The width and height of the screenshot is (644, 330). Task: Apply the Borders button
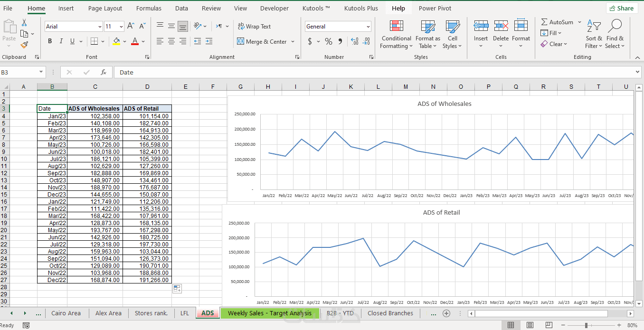click(x=94, y=41)
